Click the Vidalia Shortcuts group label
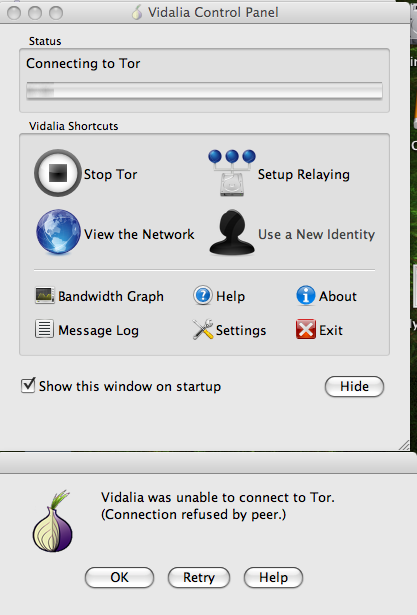 73,126
